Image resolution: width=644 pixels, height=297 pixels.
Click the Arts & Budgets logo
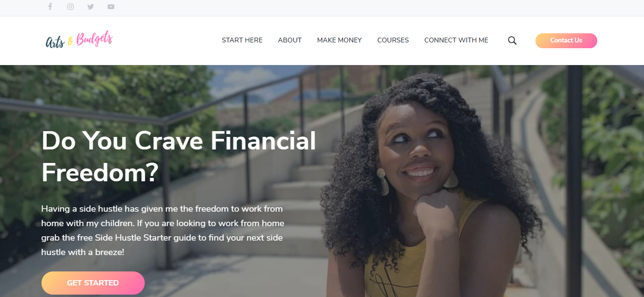79,40
